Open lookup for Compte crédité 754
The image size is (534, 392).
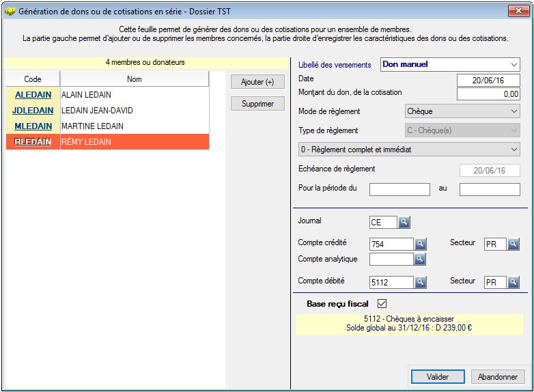pyautogui.click(x=421, y=244)
